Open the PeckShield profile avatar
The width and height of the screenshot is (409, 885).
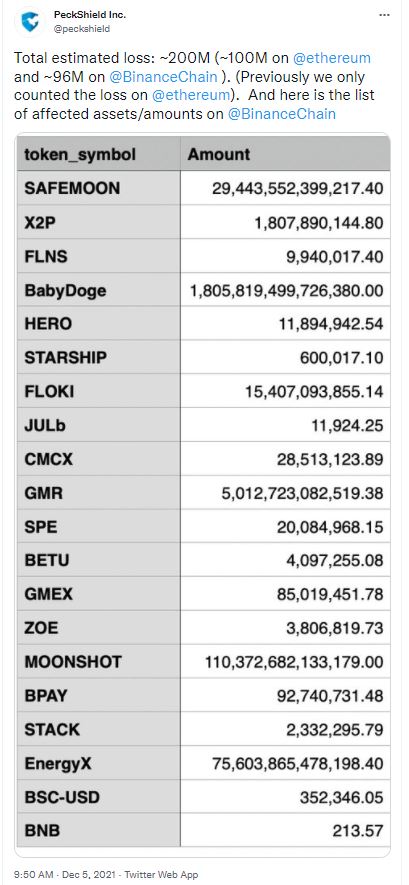coord(29,21)
